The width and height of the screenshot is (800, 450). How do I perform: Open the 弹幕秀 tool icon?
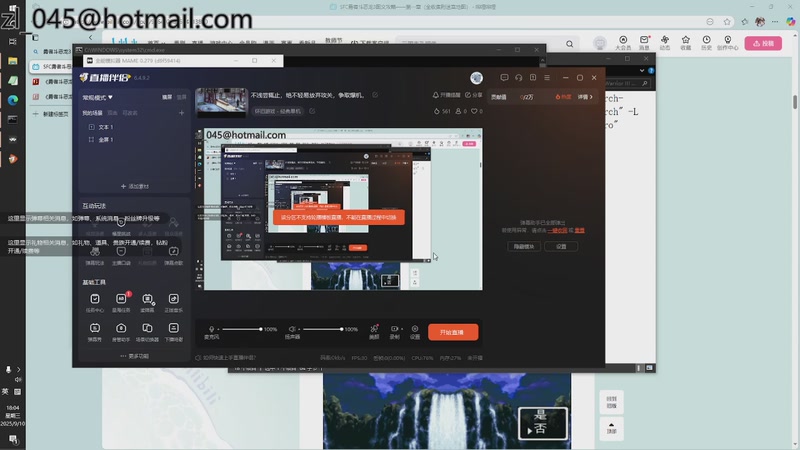point(95,332)
